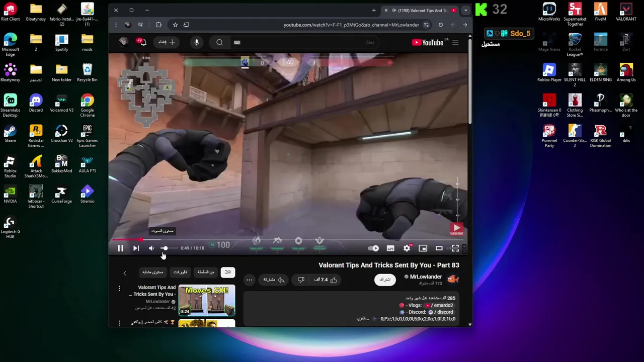The image size is (644, 362).
Task: Enter fullscreen mode in the player
Action: [455, 248]
